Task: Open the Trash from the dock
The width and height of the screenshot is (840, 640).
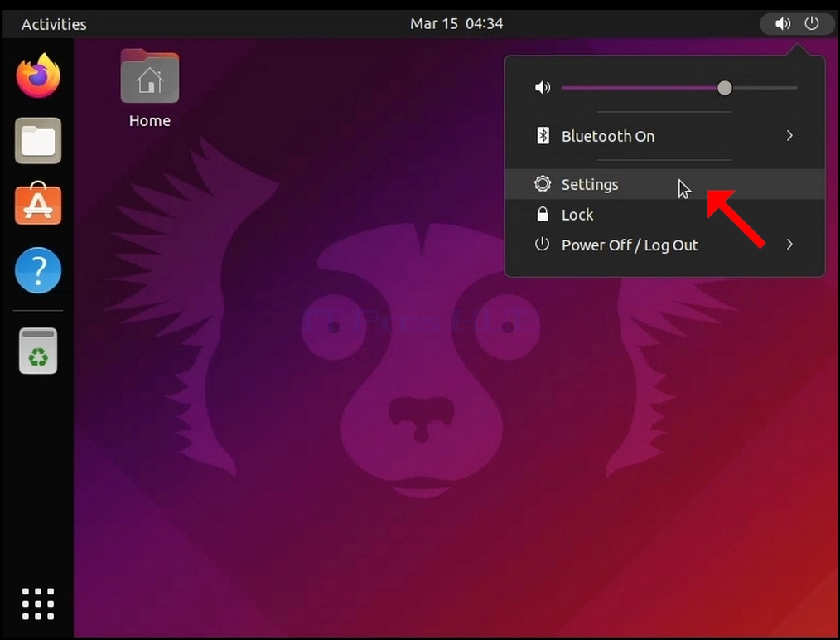Action: pyautogui.click(x=38, y=352)
